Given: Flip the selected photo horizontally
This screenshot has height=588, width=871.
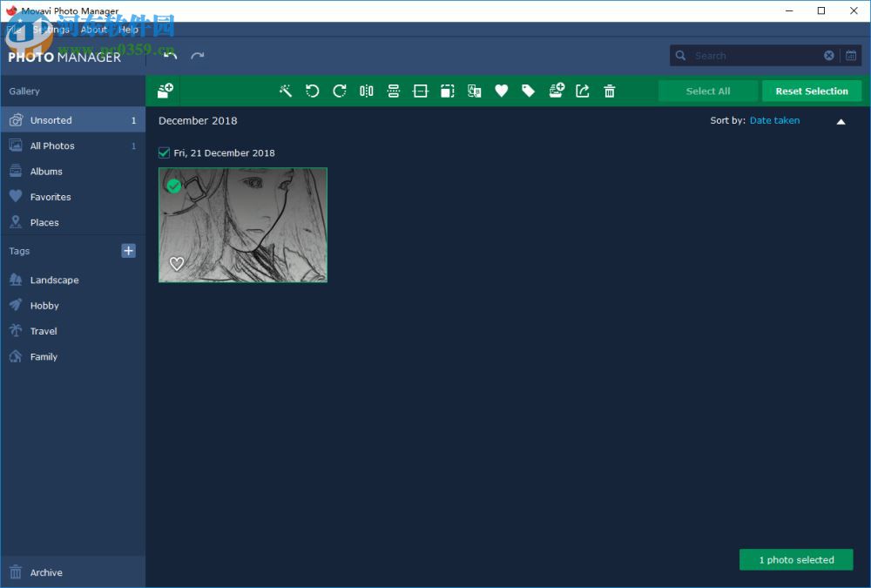Looking at the screenshot, I should pyautogui.click(x=366, y=91).
